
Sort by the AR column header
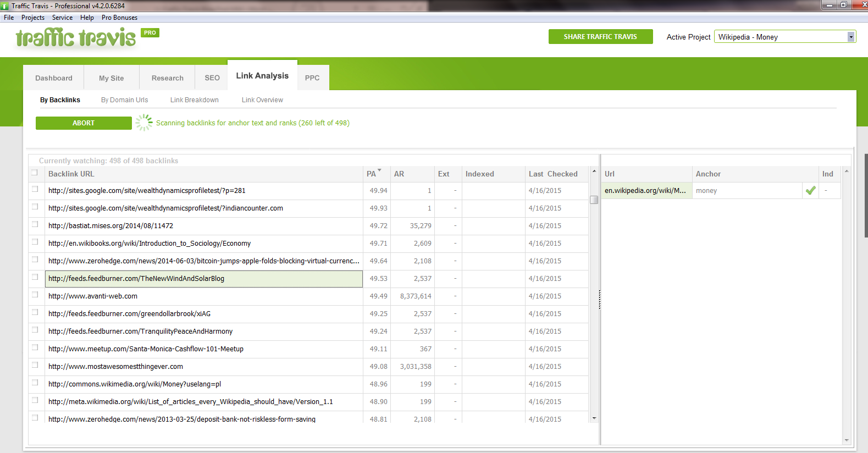tap(412, 174)
